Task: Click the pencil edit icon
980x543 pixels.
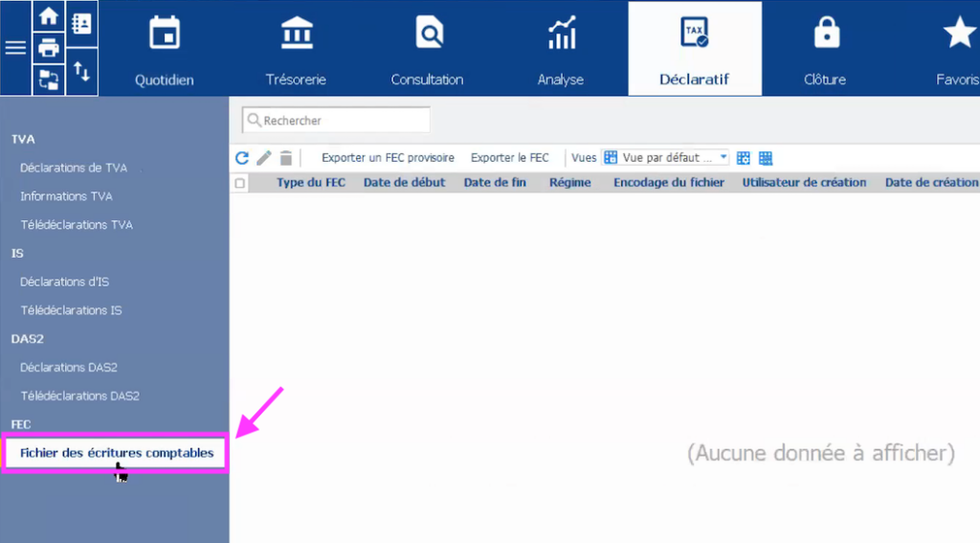Action: [264, 158]
